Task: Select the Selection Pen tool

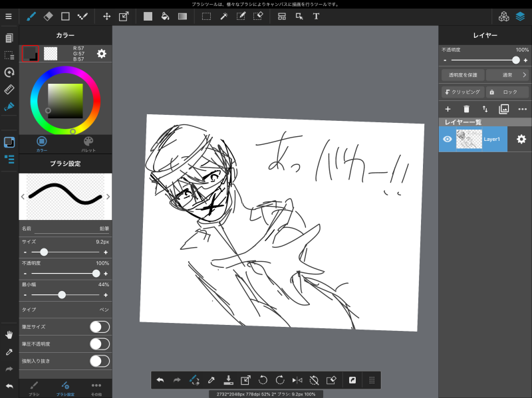Action: (x=241, y=16)
